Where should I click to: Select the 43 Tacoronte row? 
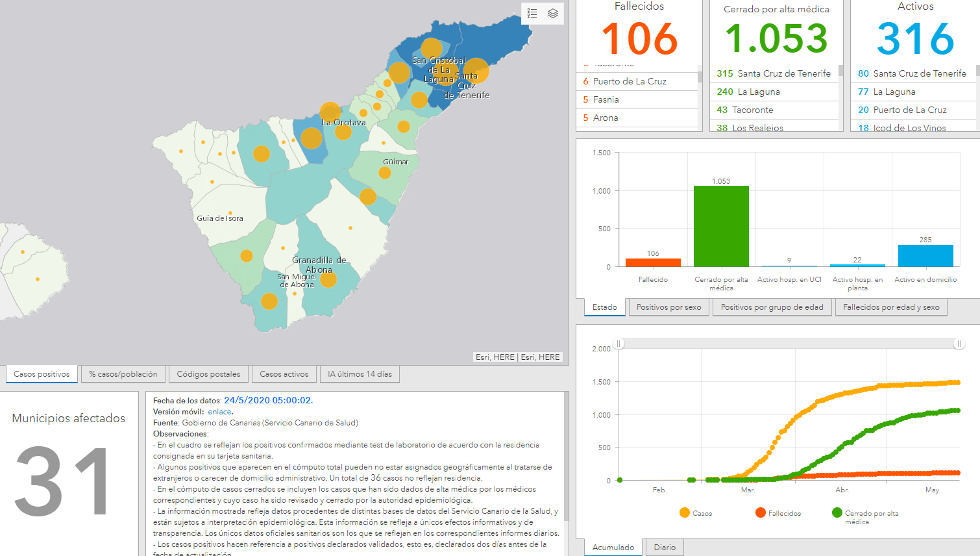(x=774, y=110)
